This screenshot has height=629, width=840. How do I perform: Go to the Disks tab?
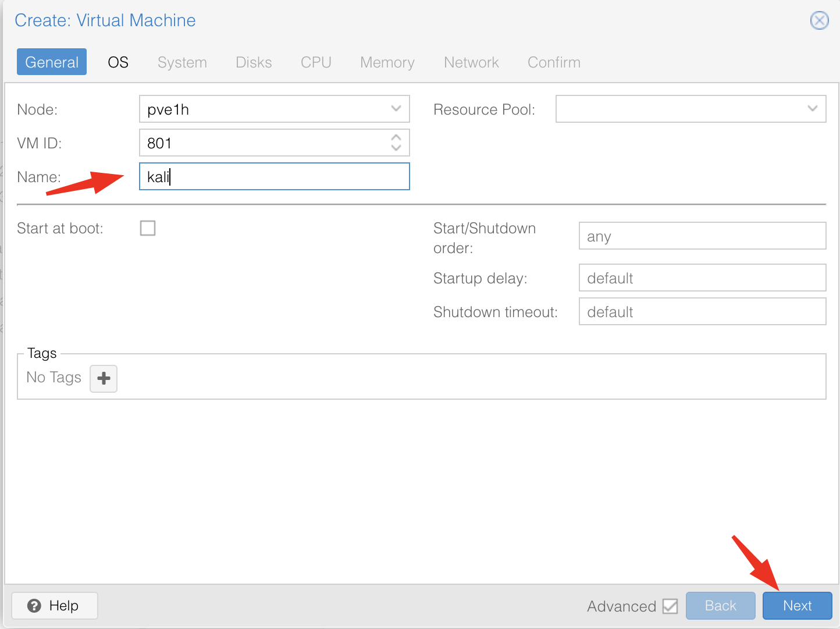[254, 62]
